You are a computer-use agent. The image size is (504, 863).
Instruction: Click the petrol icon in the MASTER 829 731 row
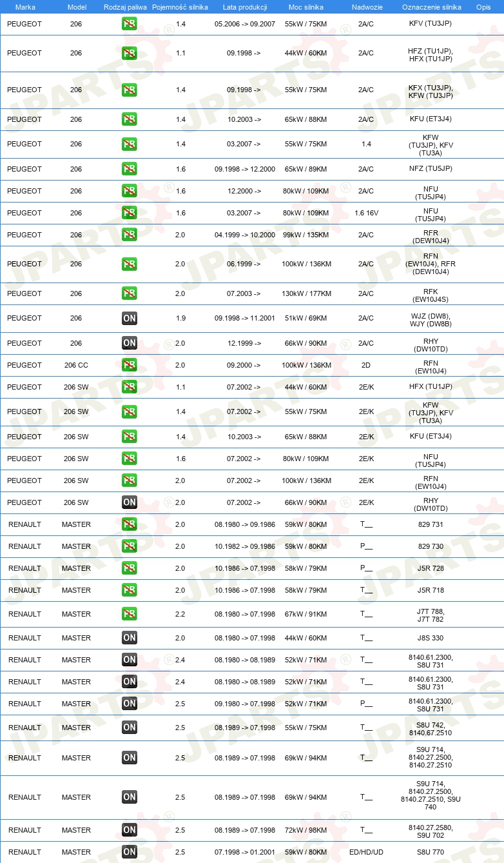click(x=130, y=525)
